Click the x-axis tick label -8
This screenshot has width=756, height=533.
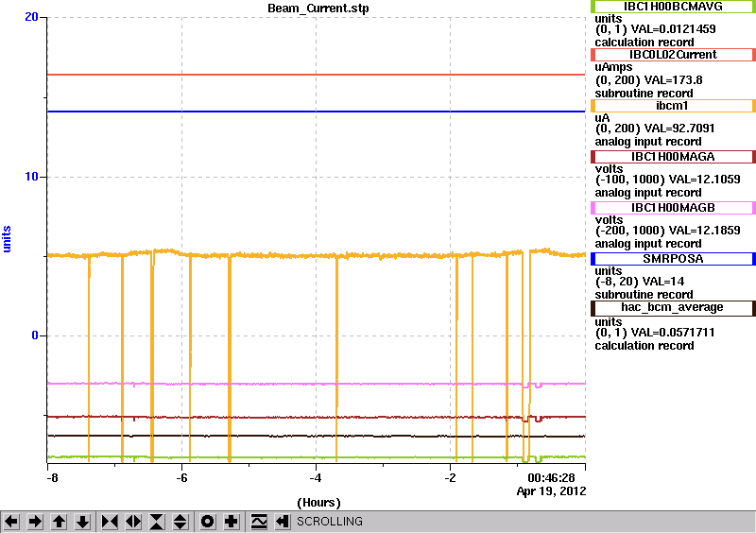(x=52, y=478)
